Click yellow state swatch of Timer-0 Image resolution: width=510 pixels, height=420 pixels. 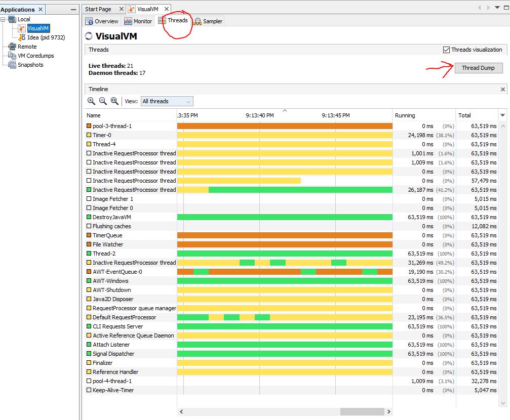[89, 135]
